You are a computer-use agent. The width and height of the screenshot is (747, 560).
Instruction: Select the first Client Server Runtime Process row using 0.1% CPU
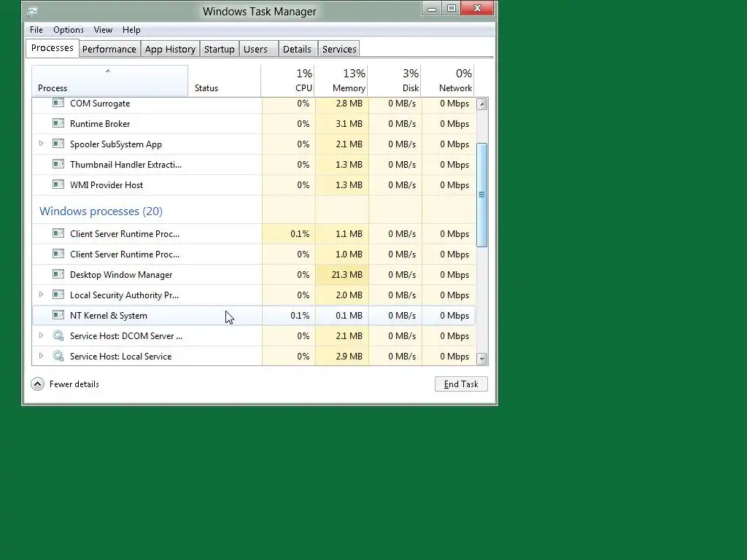point(253,234)
